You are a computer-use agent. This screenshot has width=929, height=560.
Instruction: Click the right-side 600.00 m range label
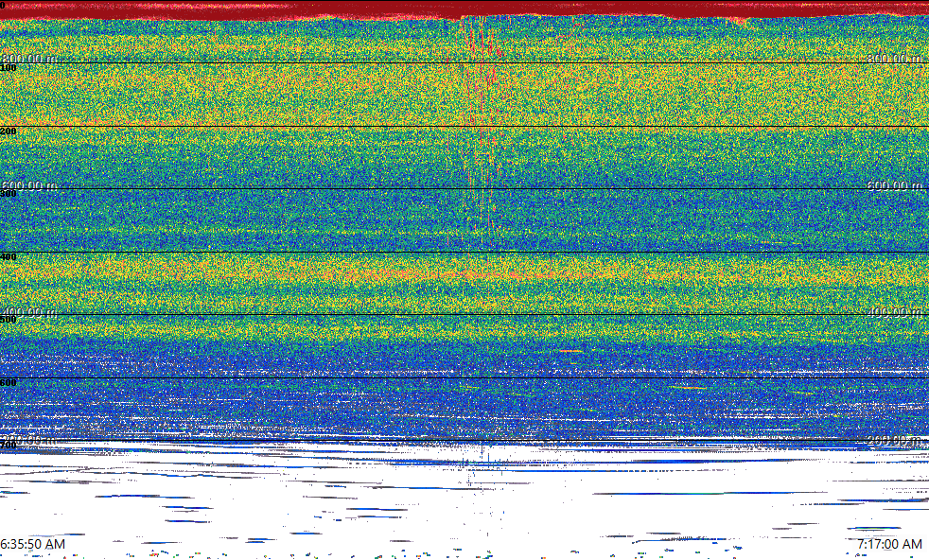894,185
